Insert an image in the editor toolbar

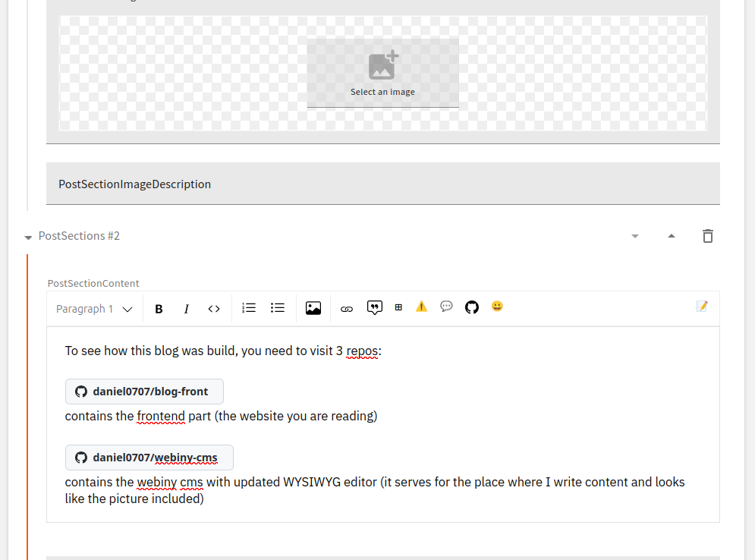pyautogui.click(x=313, y=307)
